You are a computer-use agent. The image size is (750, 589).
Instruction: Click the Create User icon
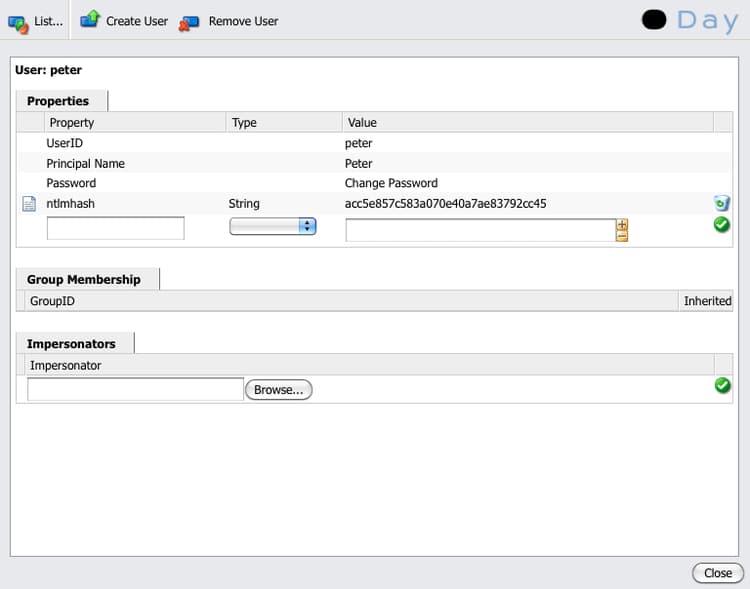90,19
